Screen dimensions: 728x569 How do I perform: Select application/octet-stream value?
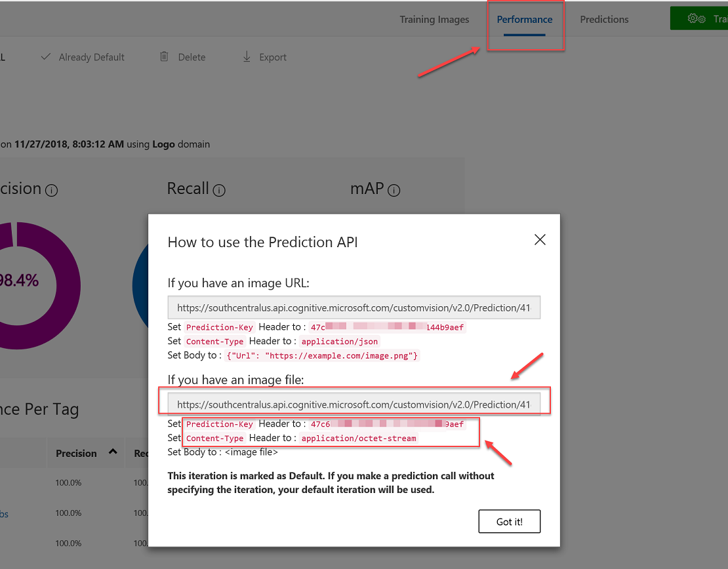tap(359, 438)
